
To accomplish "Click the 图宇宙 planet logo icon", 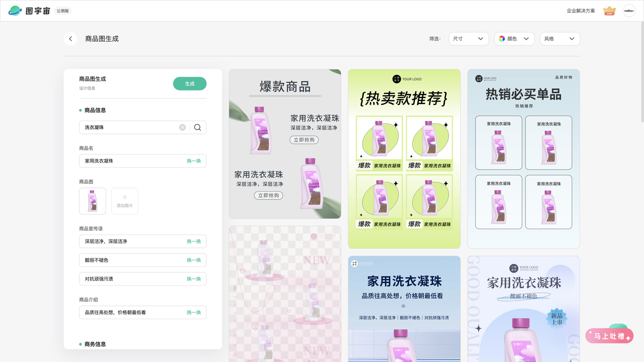I will point(15,11).
